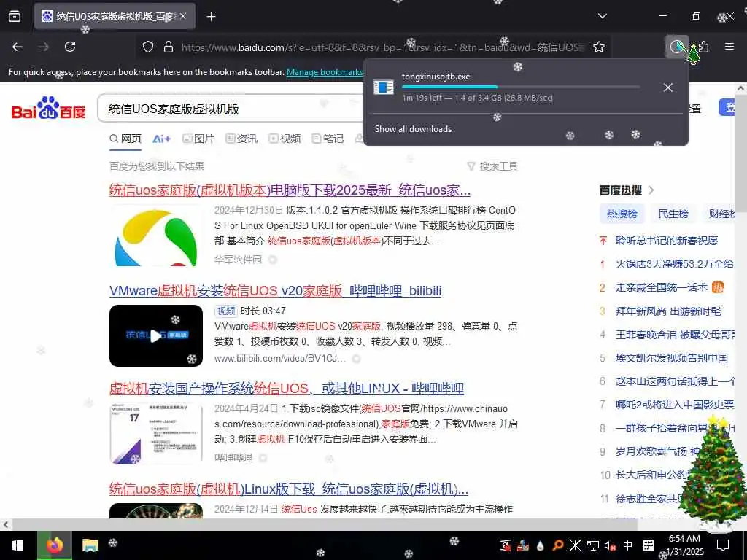This screenshot has height=560, width=747.
Task: Click the VMware Workstation 17 thumbnail
Action: coord(156,434)
